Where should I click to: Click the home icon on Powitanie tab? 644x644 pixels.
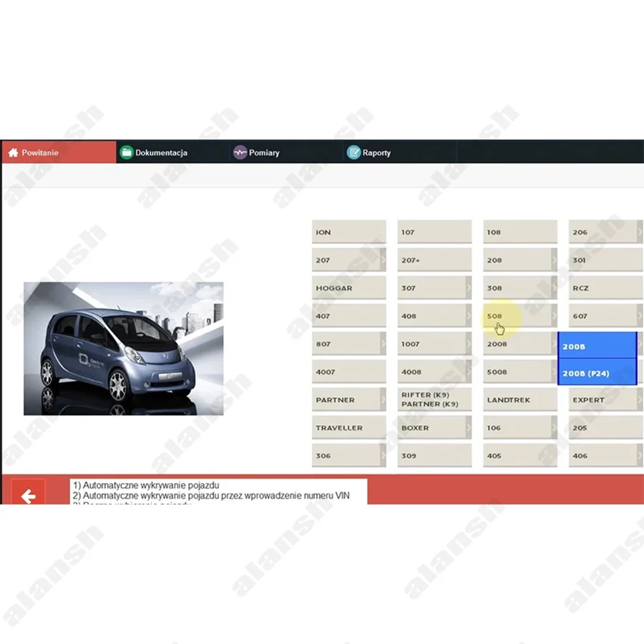tap(13, 152)
